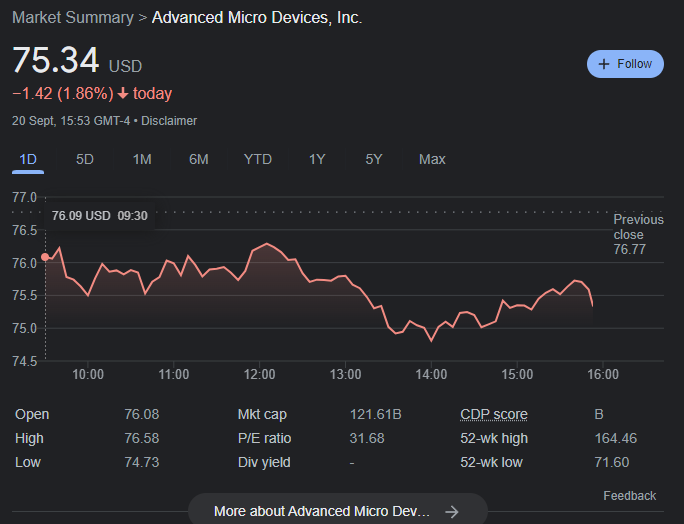Click the High value 76.58
This screenshot has height=524, width=684.
tap(142, 438)
